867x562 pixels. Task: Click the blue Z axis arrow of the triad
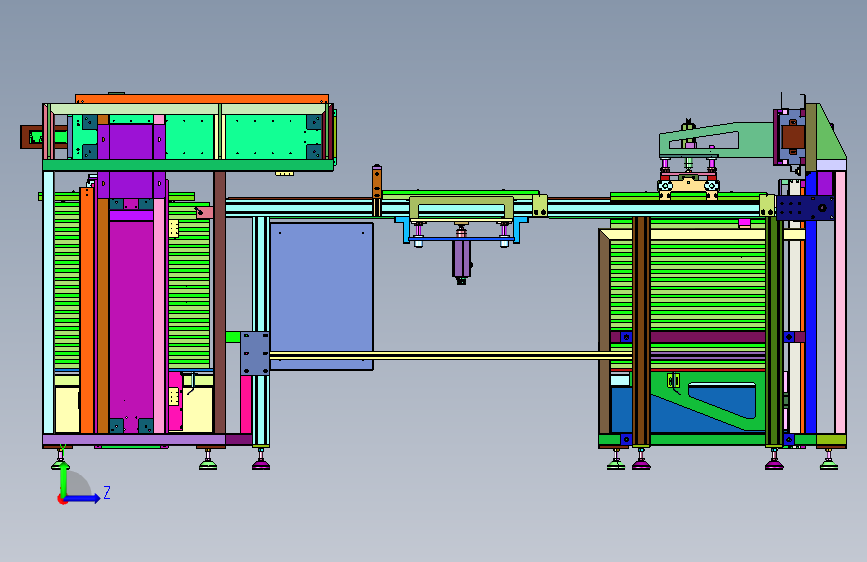click(83, 498)
